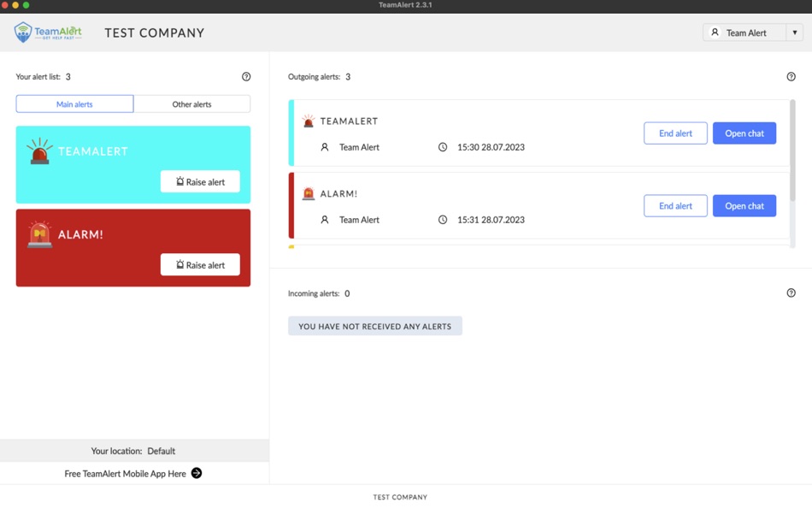Screen dimensions: 812x508
Task: Open help for Outgoing alerts
Action: point(791,77)
